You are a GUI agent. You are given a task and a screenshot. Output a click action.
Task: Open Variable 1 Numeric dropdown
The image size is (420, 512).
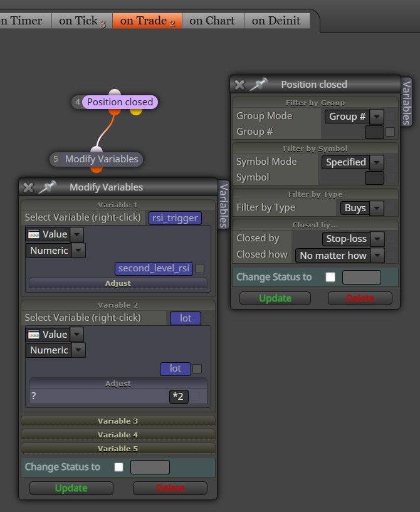coord(56,251)
